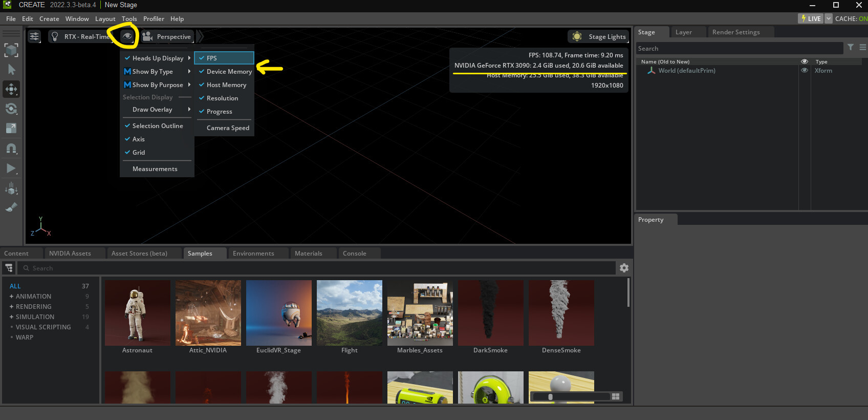
Task: Click the Show By Purpose M icon
Action: click(x=127, y=85)
